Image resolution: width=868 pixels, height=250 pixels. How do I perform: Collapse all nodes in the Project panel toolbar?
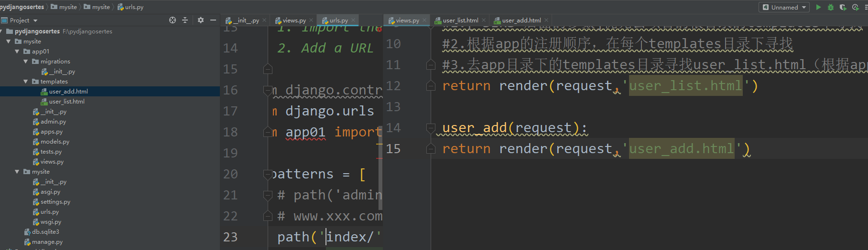(x=185, y=20)
